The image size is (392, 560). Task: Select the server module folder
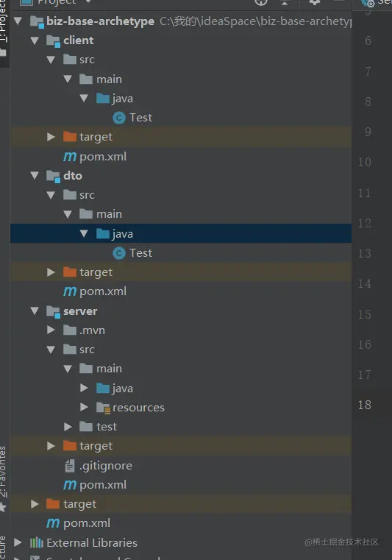click(x=80, y=311)
